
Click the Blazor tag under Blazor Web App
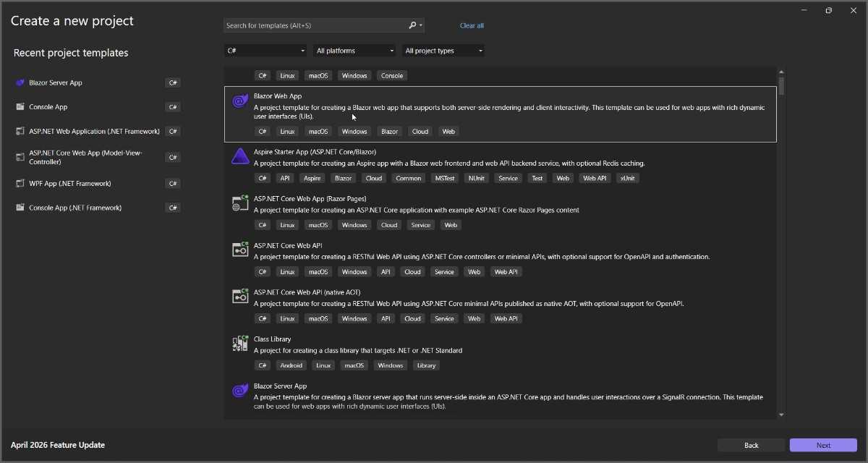tap(389, 132)
